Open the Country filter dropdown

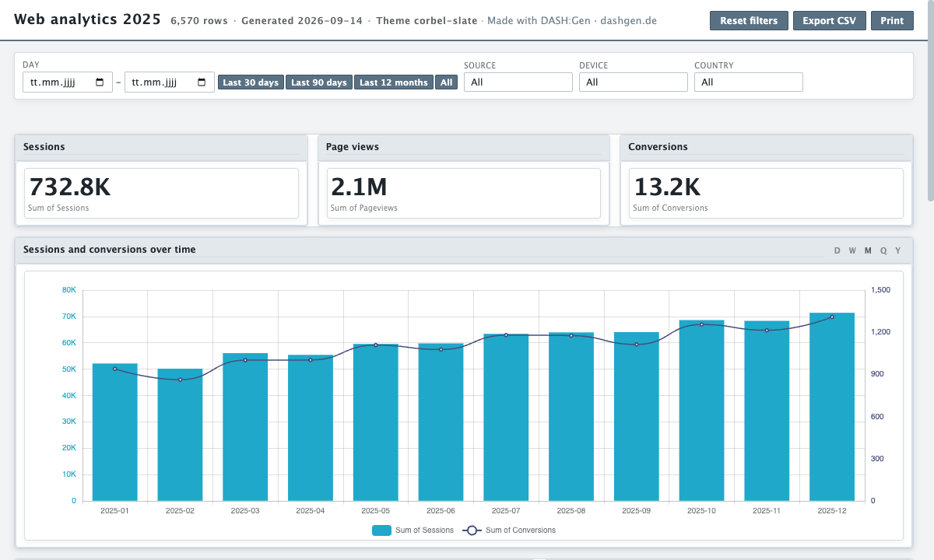749,82
